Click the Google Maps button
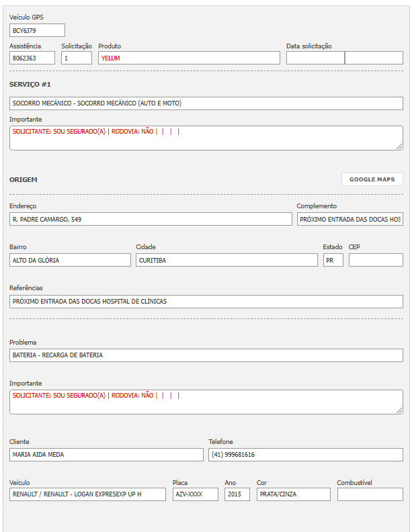This screenshot has width=412, height=532. [x=372, y=179]
